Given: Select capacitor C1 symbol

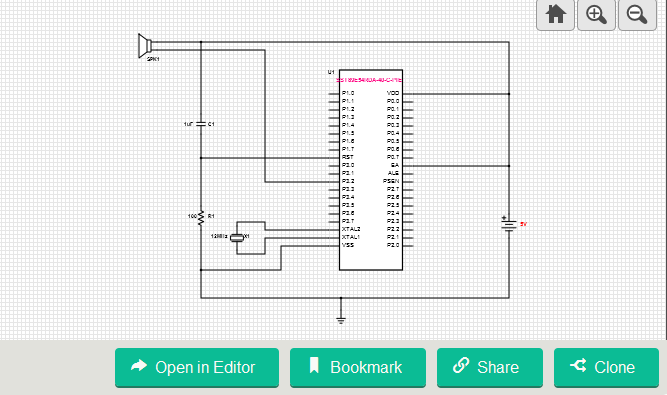Looking at the screenshot, I should [201, 124].
